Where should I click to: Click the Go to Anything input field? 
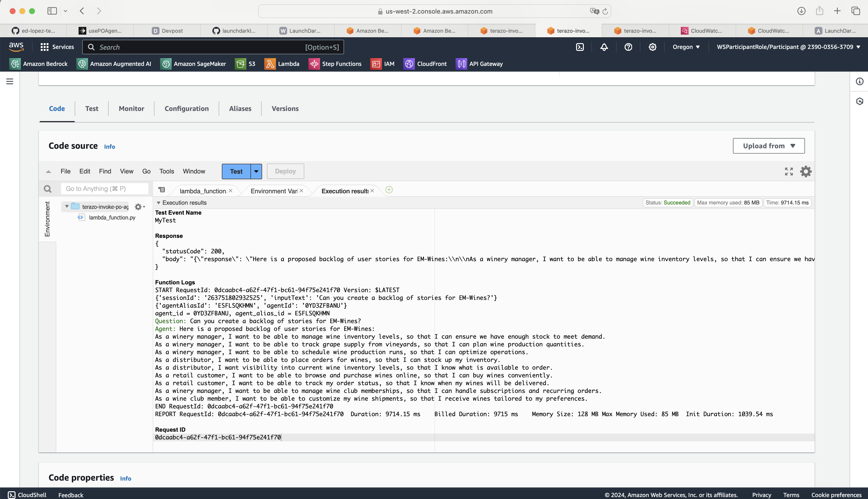104,189
